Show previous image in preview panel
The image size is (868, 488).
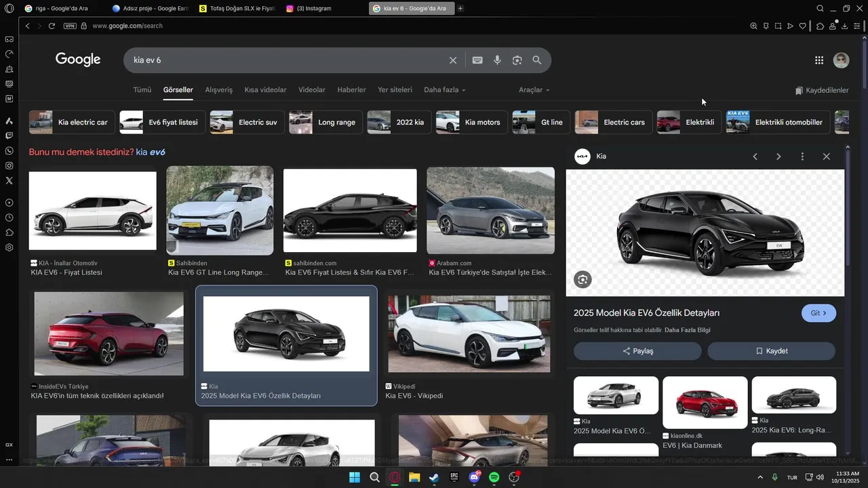click(x=755, y=157)
